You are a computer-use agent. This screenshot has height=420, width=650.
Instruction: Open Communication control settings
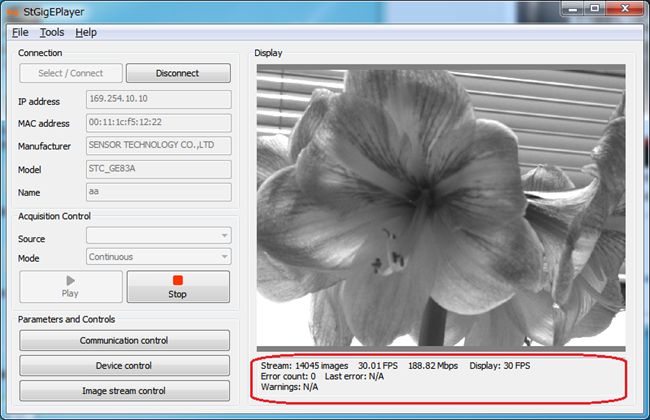pos(124,341)
